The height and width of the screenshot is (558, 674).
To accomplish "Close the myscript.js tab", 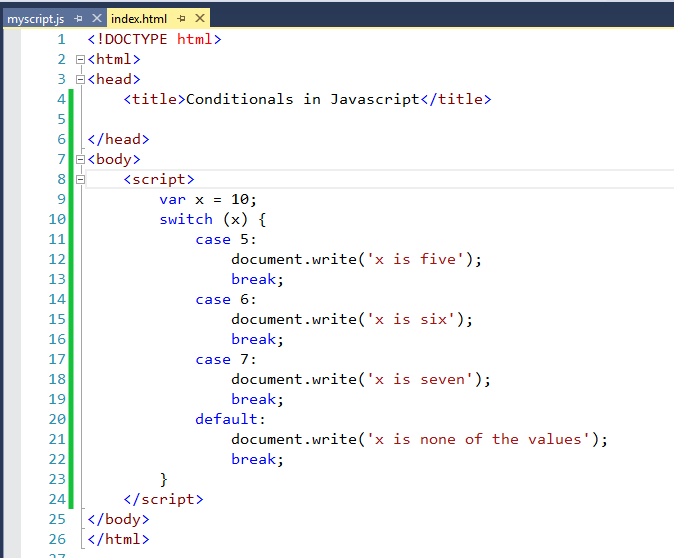I will click(x=97, y=19).
